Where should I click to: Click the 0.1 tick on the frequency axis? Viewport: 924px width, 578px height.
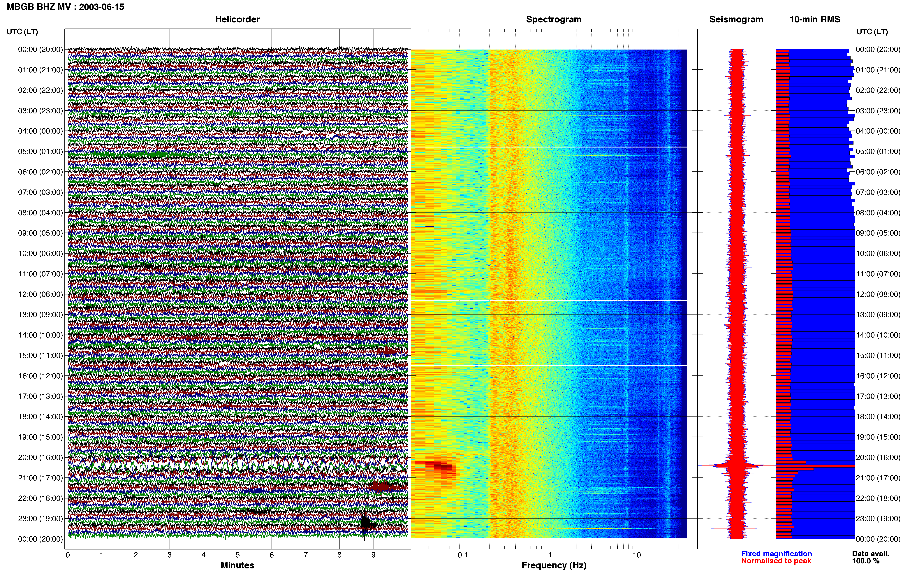coord(463,555)
